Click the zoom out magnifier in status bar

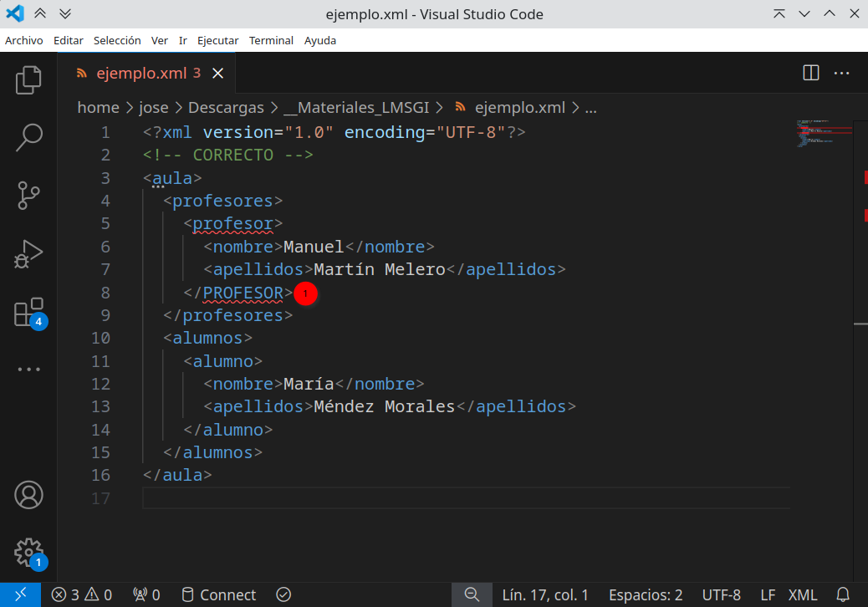point(472,594)
